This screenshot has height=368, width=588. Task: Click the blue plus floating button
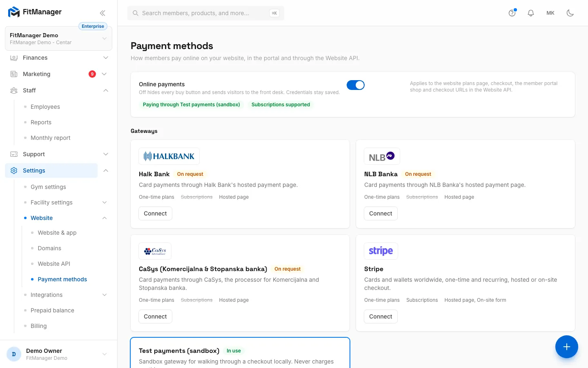(567, 347)
